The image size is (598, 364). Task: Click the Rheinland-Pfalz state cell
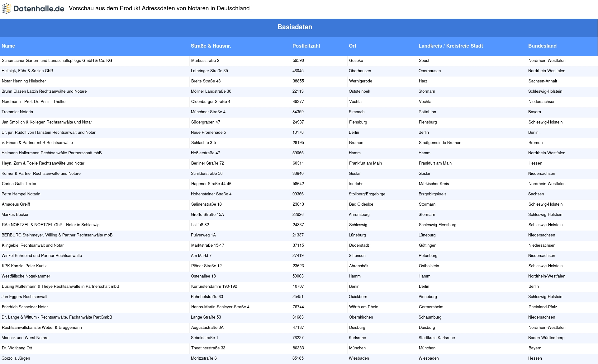point(543,307)
